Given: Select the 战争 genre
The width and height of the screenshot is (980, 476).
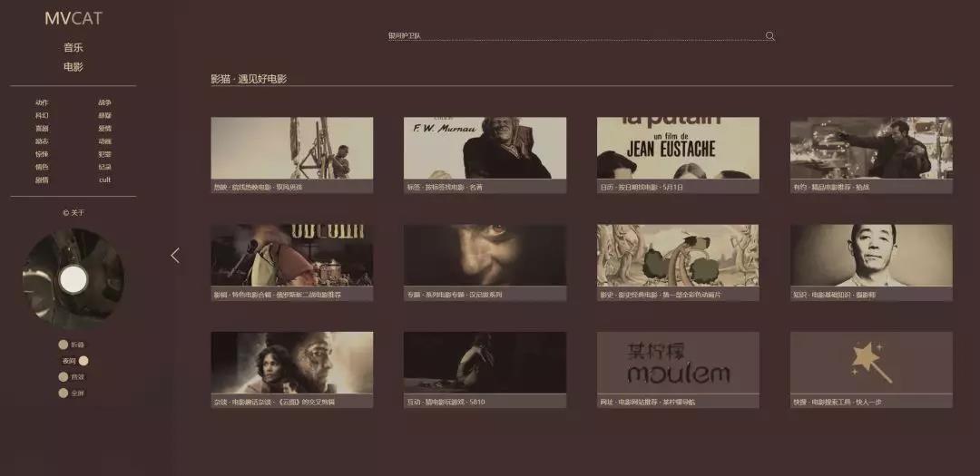Looking at the screenshot, I should [104, 102].
